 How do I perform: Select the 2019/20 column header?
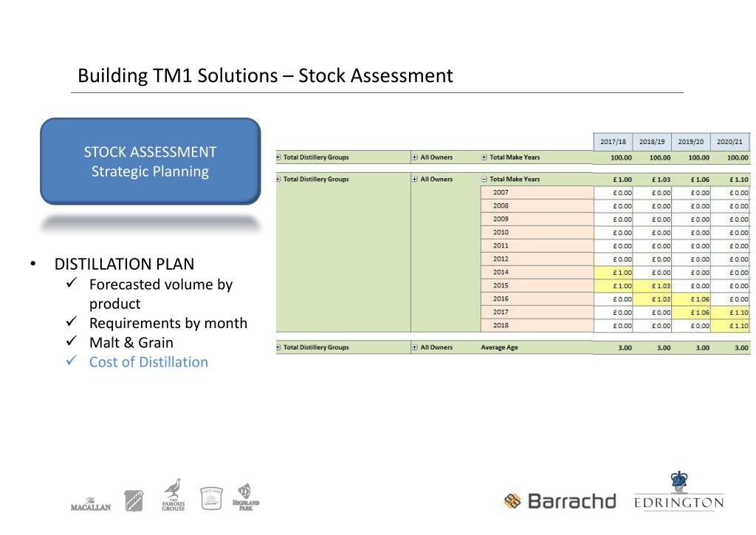(x=691, y=142)
